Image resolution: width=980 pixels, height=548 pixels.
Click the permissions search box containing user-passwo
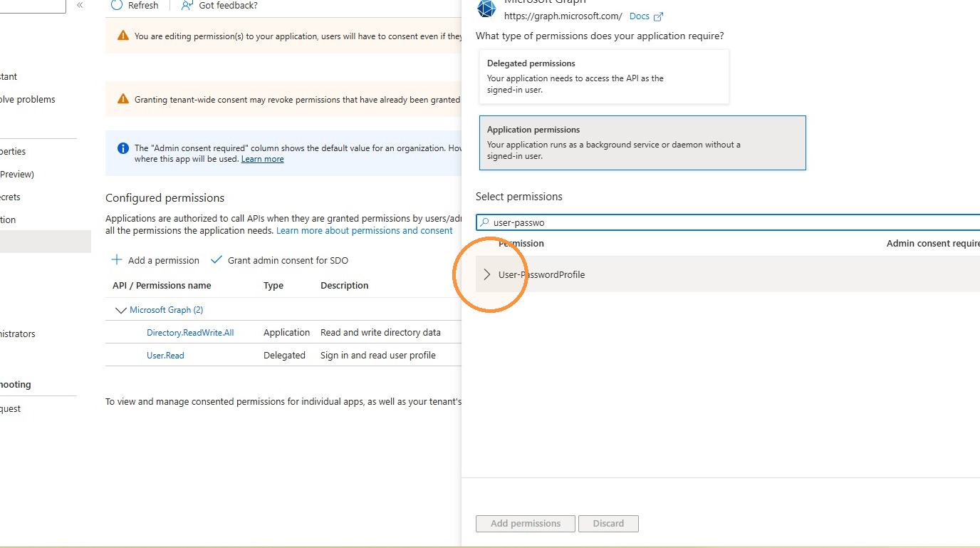pyautogui.click(x=728, y=222)
